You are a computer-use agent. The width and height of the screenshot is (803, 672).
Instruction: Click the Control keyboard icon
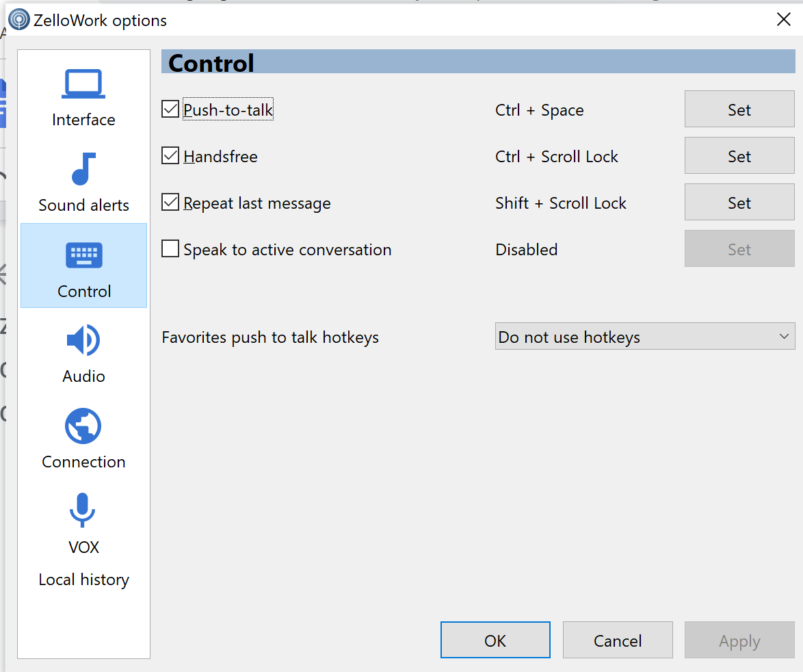pyautogui.click(x=84, y=255)
